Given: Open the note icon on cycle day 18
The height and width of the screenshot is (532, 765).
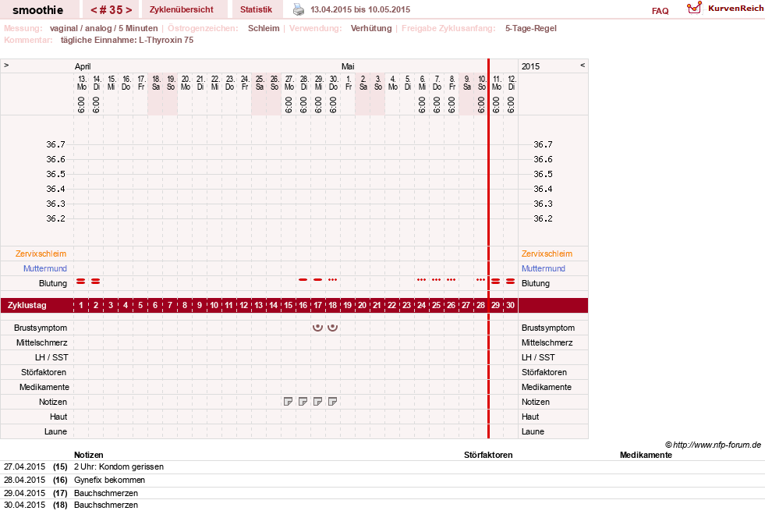Looking at the screenshot, I should (x=333, y=402).
